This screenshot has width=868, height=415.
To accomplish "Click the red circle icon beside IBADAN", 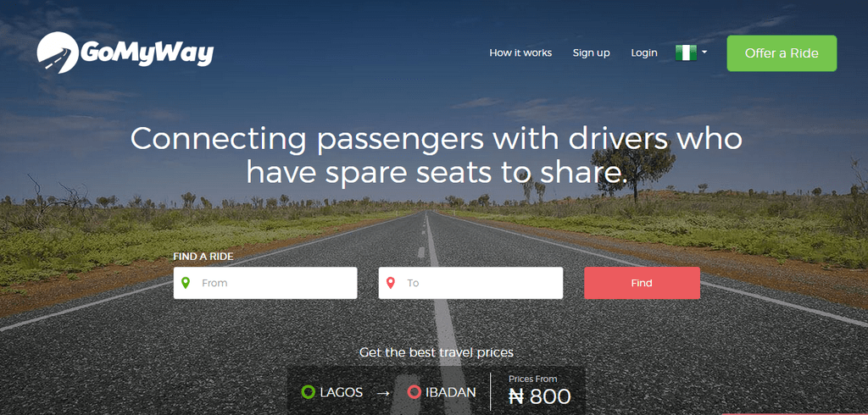I will [x=414, y=392].
